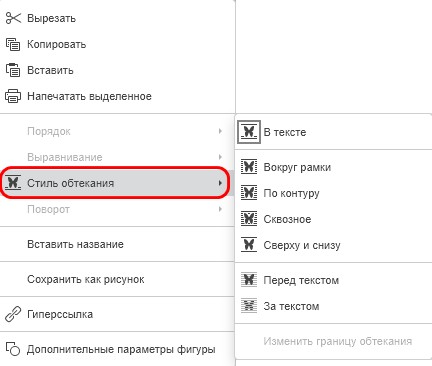Click the Выравнивание menu label

(65, 157)
